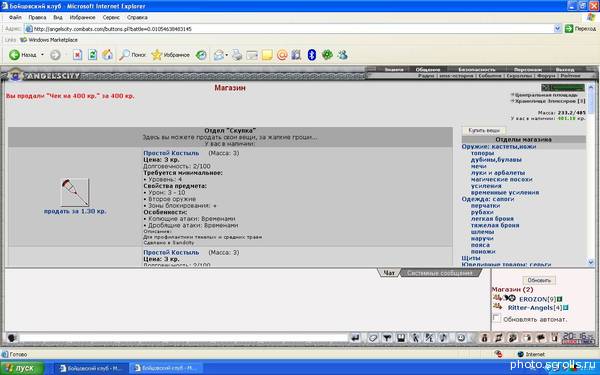The image size is (600, 375).
Task: Open the магические посохи section
Action: [x=501, y=179]
